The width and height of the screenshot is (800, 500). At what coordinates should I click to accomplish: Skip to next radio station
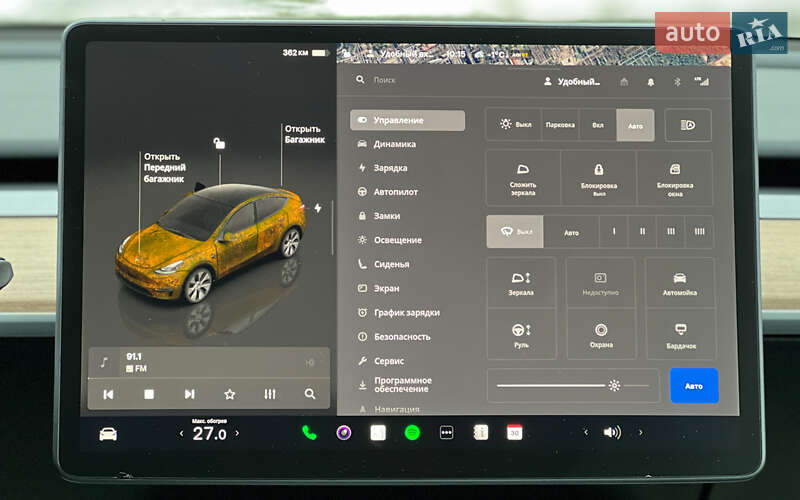coord(189,394)
